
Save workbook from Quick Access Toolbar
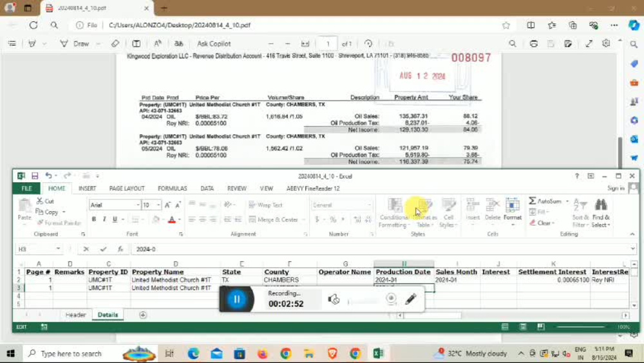tap(35, 176)
